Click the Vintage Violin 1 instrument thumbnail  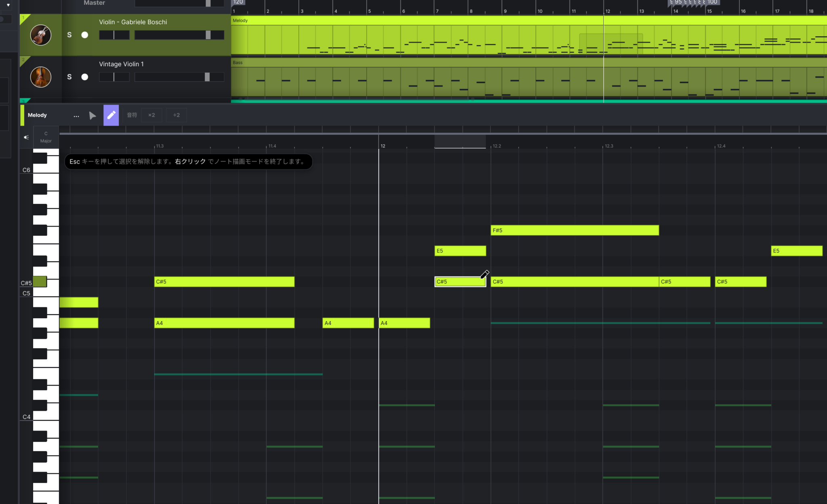tap(40, 77)
